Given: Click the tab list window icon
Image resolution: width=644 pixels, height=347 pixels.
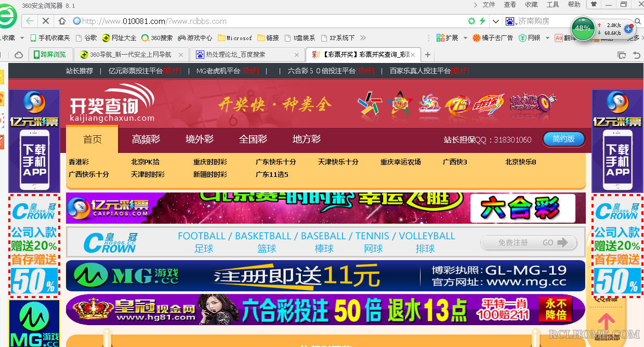Looking at the screenshot, I should point(622,55).
